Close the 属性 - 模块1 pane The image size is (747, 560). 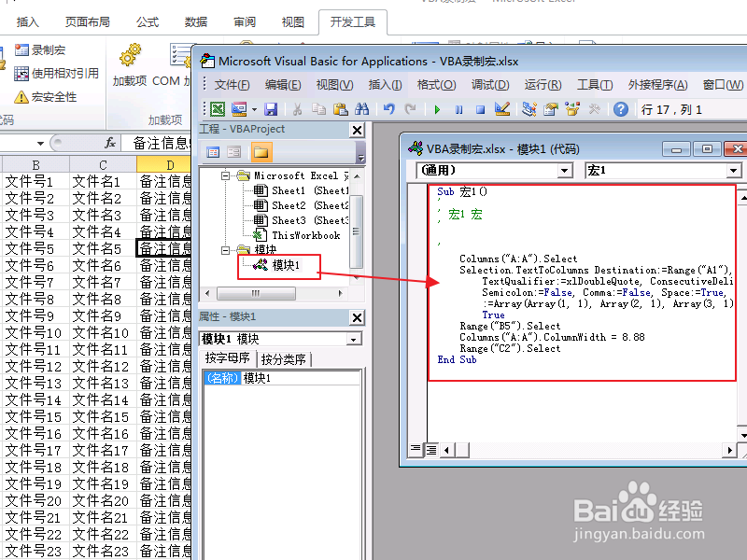357,317
